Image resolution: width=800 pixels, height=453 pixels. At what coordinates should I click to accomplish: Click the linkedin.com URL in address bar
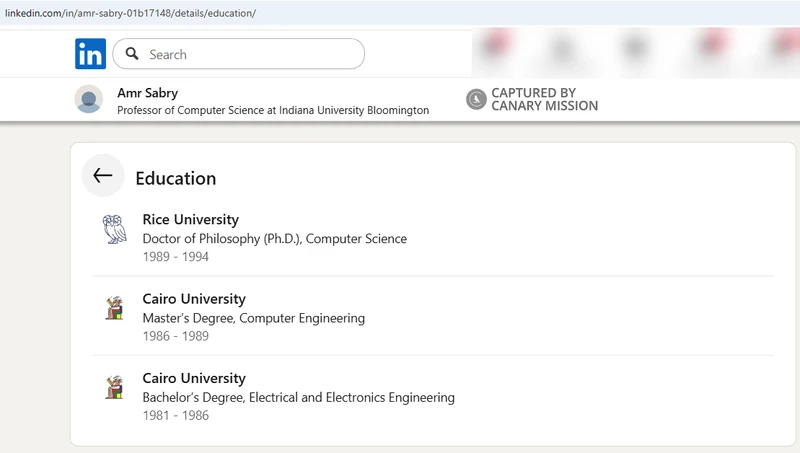click(130, 13)
